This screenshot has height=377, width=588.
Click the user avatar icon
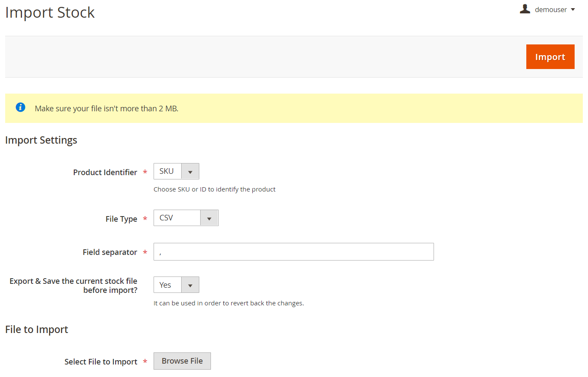pos(525,9)
